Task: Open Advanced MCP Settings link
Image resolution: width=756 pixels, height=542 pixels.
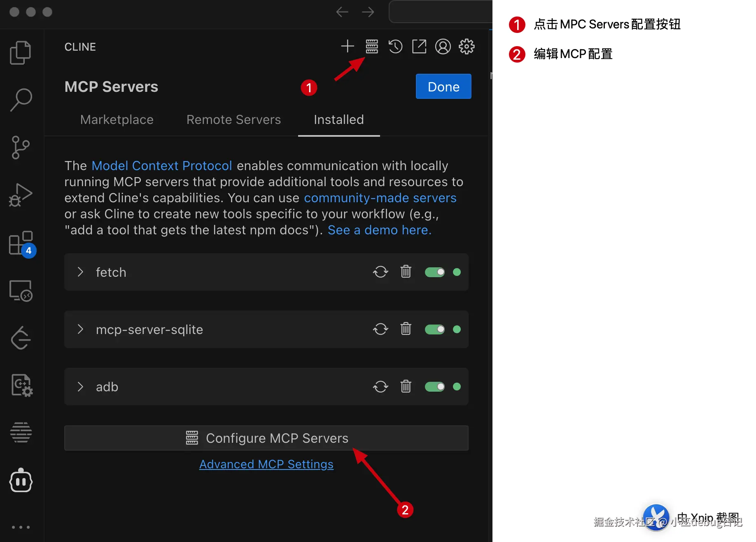Action: (x=266, y=464)
